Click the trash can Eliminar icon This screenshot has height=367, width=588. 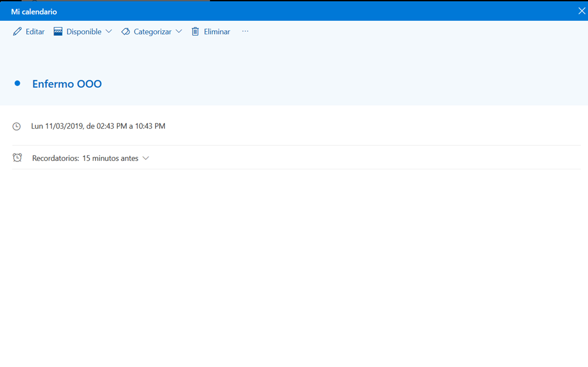point(195,32)
